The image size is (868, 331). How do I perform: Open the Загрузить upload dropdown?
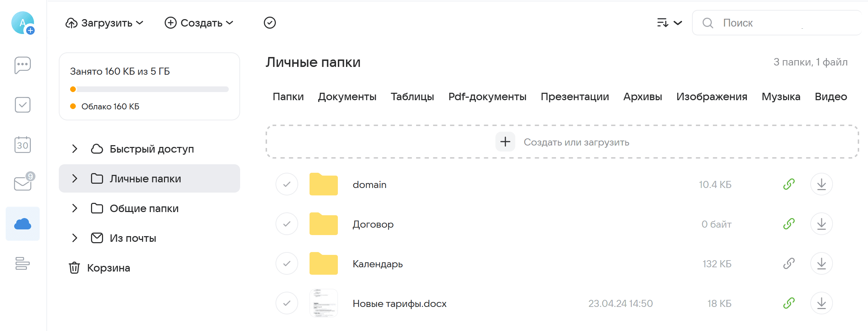tap(104, 23)
